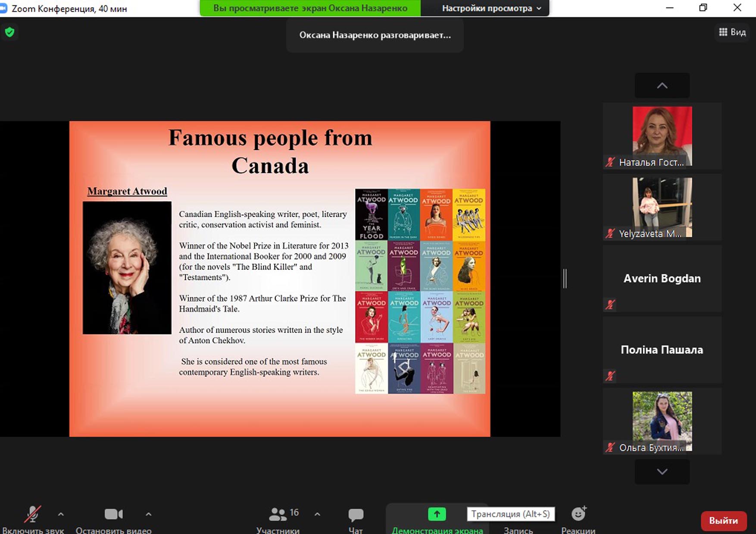The height and width of the screenshot is (534, 756).
Task: Click the green Share Screen arrow icon
Action: (x=437, y=514)
